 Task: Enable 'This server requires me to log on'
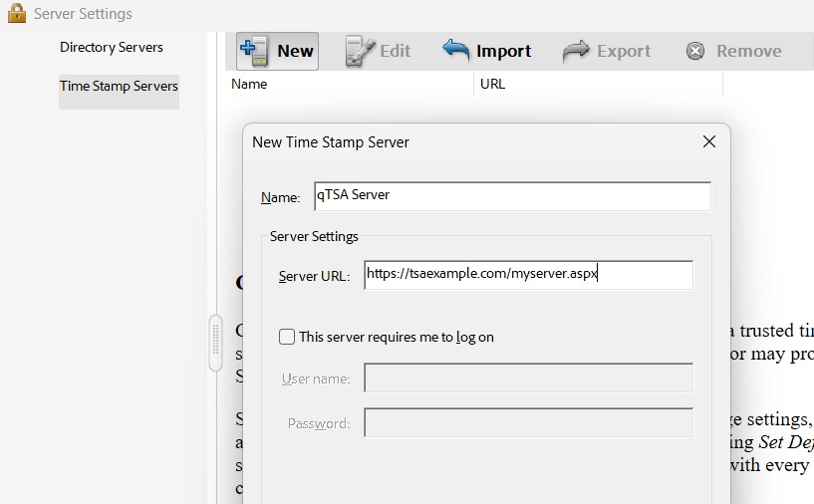pos(287,337)
